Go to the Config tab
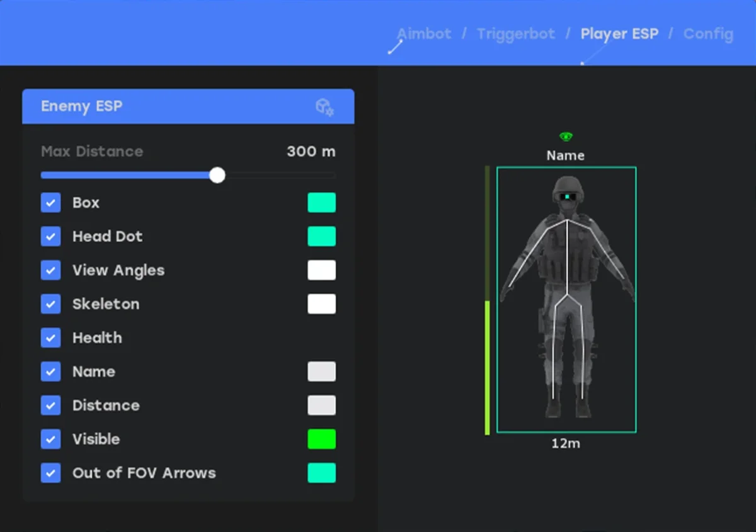Viewport: 756px width, 532px height. [x=708, y=34]
